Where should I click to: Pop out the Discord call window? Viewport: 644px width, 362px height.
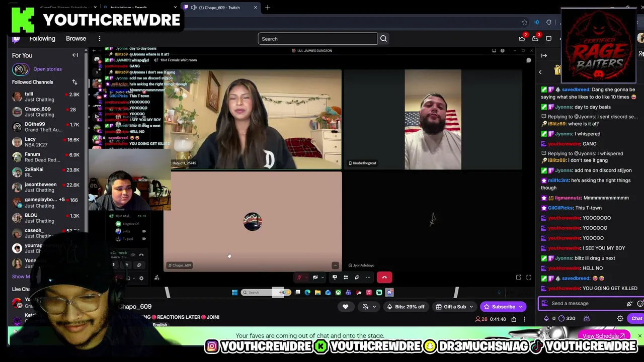coord(519,278)
